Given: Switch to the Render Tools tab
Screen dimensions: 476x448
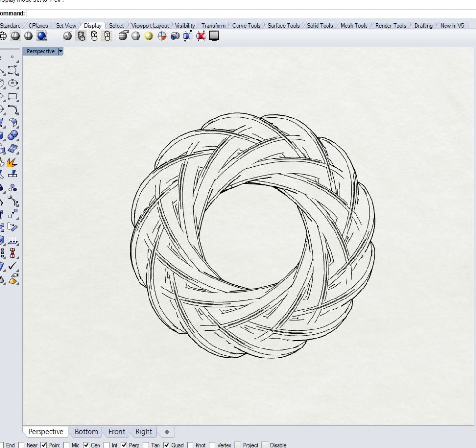Looking at the screenshot, I should (x=390, y=26).
